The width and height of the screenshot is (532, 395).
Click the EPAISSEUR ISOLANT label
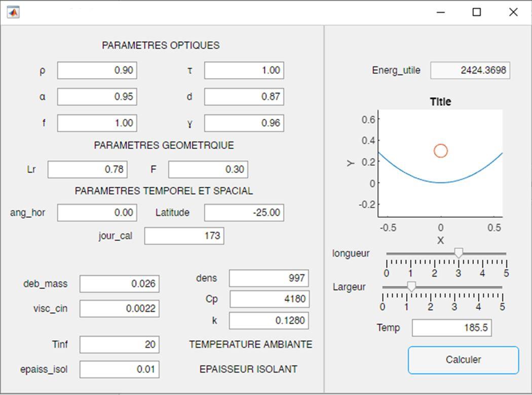[x=248, y=369]
